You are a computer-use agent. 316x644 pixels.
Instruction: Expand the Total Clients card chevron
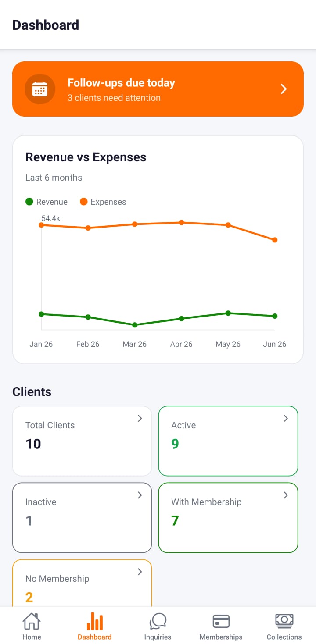point(140,418)
